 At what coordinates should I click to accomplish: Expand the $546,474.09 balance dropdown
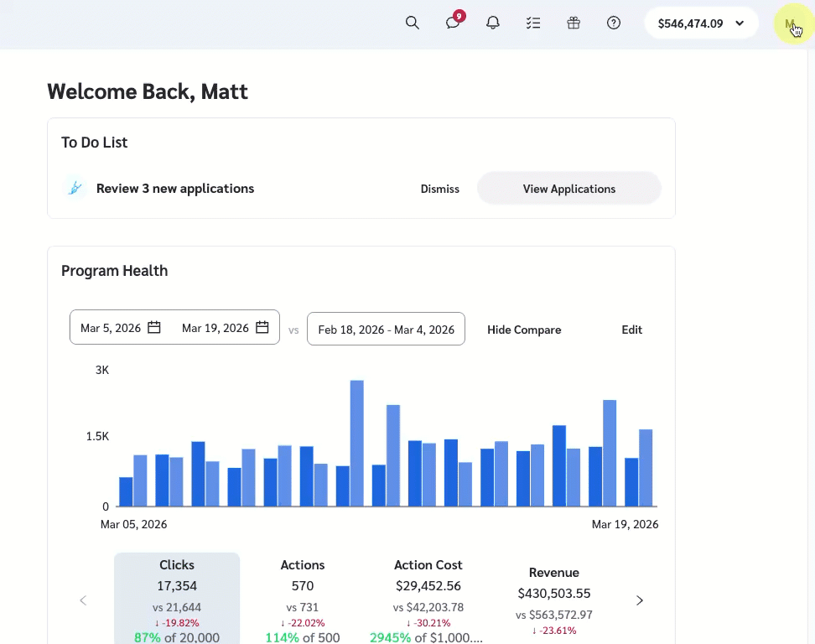(701, 23)
